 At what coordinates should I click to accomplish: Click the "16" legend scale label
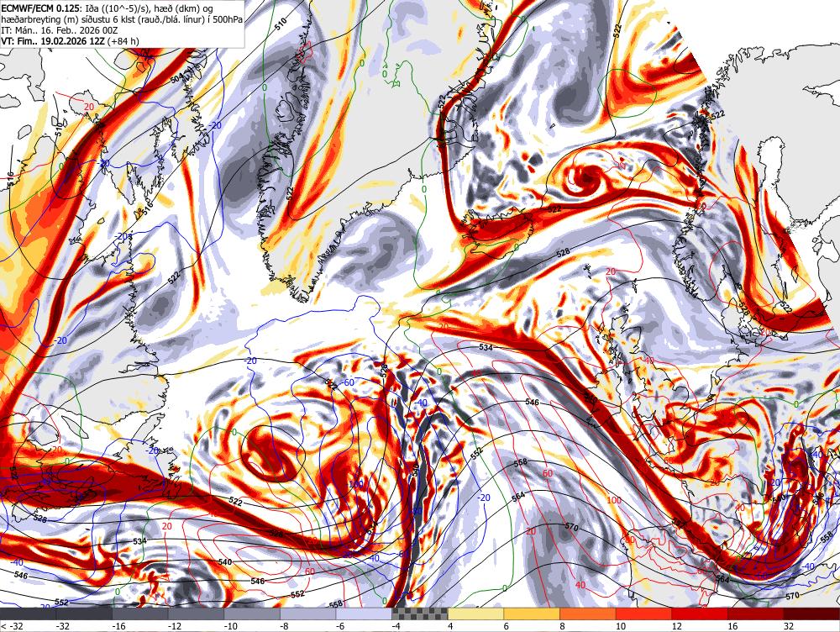[732, 626]
